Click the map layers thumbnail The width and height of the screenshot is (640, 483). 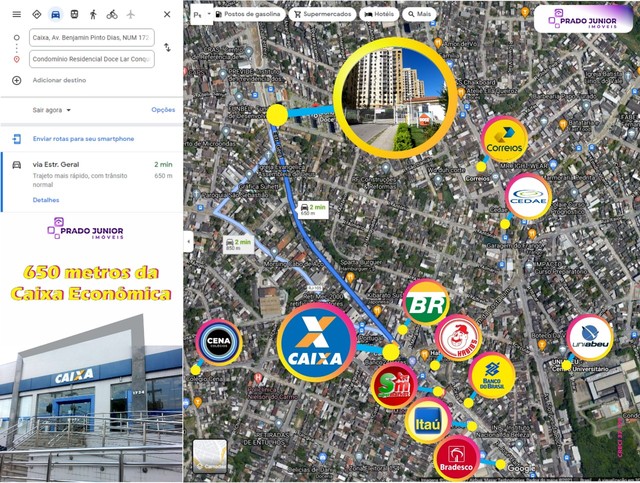[210, 456]
